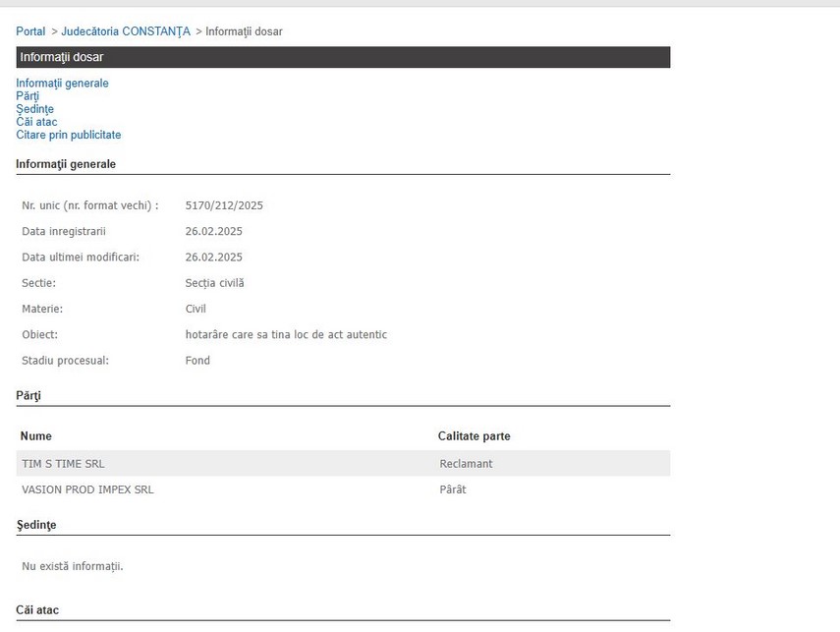This screenshot has width=840, height=632.
Task: Click the dark Informații dosar header bar
Action: click(x=343, y=57)
